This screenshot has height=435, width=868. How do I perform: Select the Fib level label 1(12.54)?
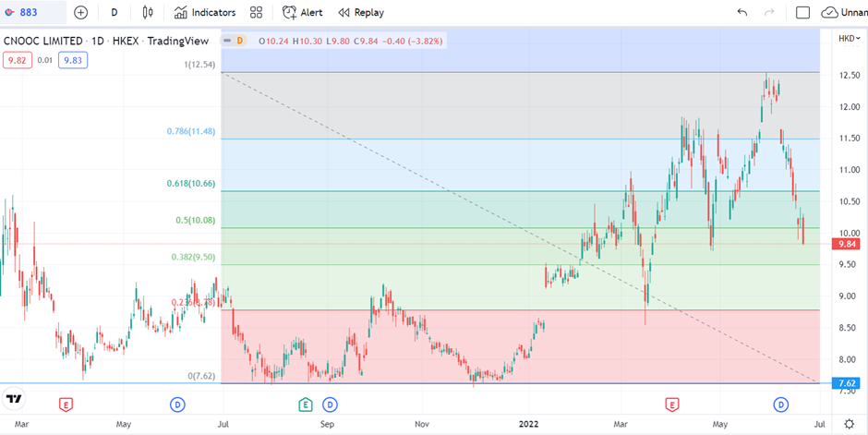click(x=199, y=65)
